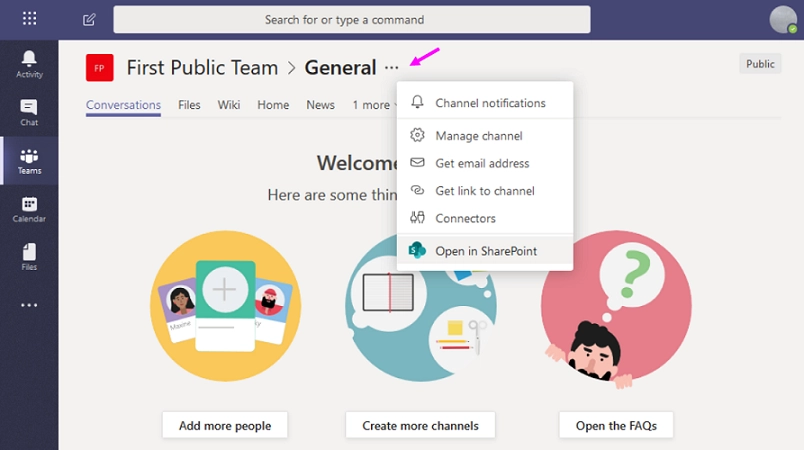Click the red FP team icon
Viewport: 804px width, 450px height.
tap(99, 68)
